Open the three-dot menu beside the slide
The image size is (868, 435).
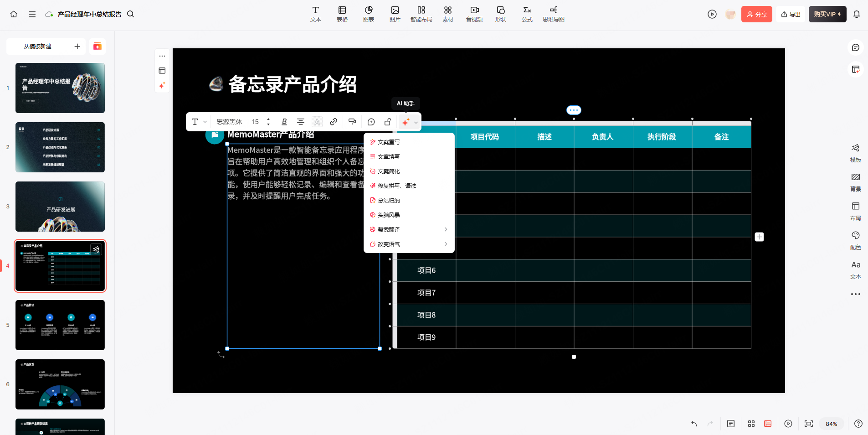pyautogui.click(x=162, y=56)
